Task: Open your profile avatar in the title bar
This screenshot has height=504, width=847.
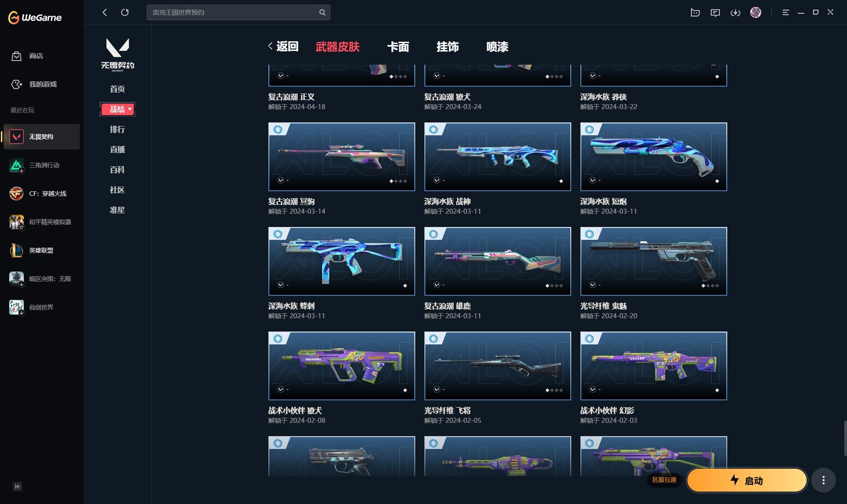Action: 756,12
